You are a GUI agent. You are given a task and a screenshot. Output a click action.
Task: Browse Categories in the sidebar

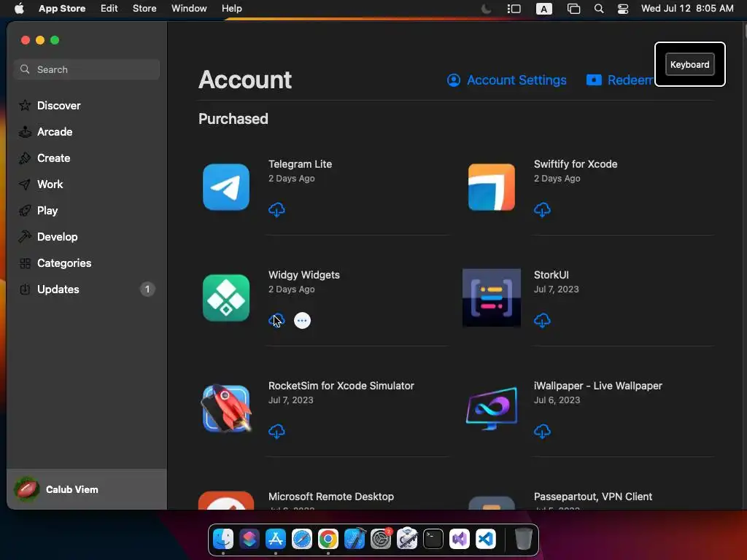87,262
